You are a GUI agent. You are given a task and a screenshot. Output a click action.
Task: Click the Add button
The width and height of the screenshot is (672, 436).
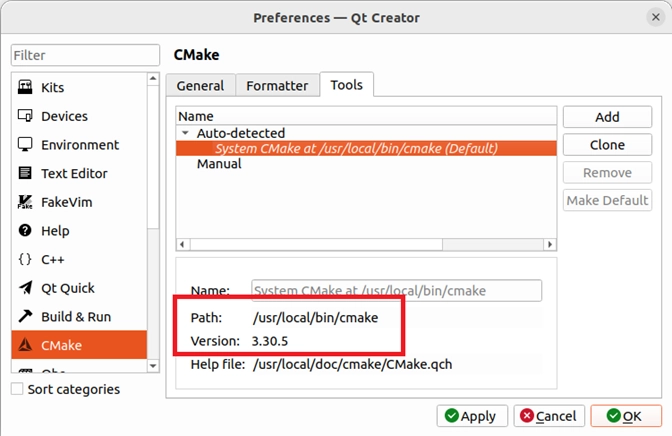click(x=607, y=117)
